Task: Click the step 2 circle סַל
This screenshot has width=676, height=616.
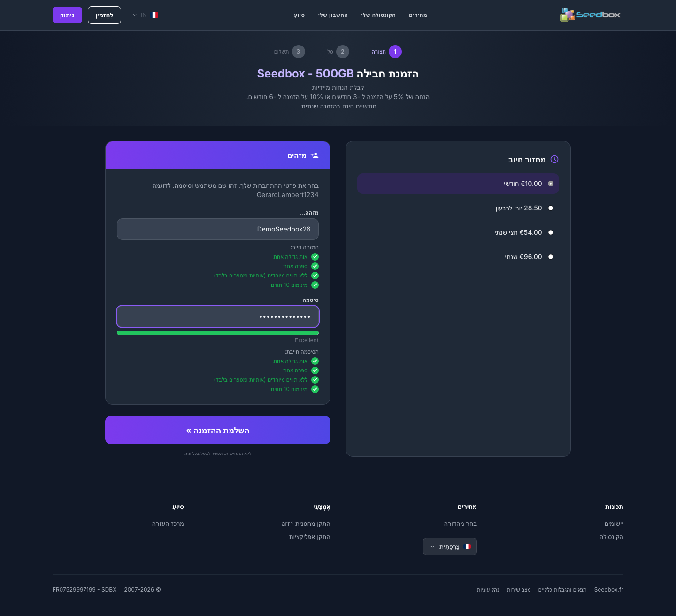Action: coord(343,52)
